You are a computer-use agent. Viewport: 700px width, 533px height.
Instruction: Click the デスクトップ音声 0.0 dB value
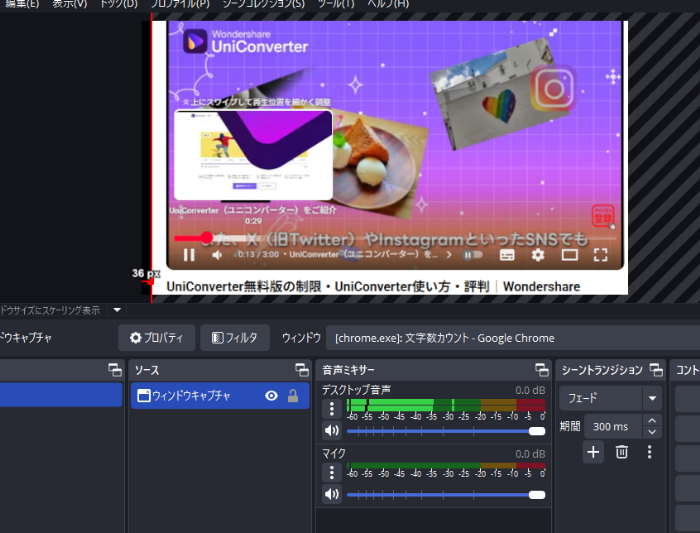[530, 390]
